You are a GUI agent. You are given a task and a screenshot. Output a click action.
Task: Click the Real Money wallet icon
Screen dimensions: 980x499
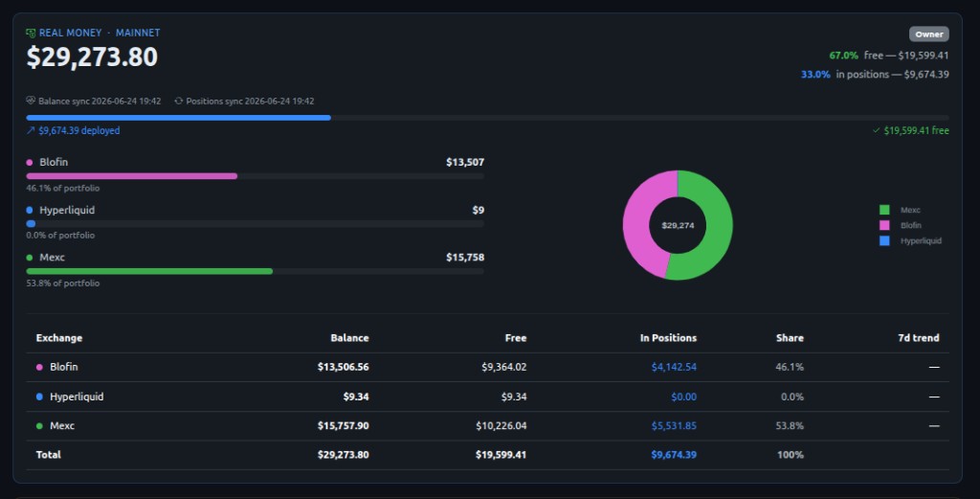31,34
